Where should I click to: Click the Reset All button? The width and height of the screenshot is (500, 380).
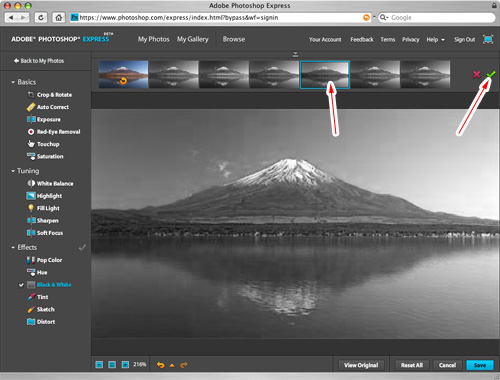point(412,365)
